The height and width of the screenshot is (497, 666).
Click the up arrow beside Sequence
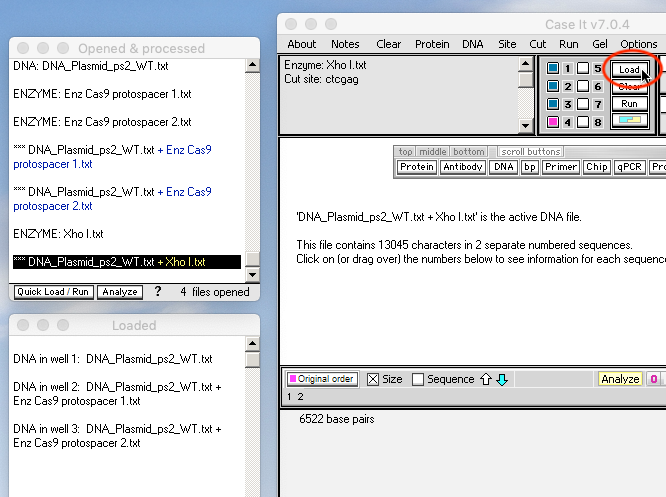coord(486,379)
